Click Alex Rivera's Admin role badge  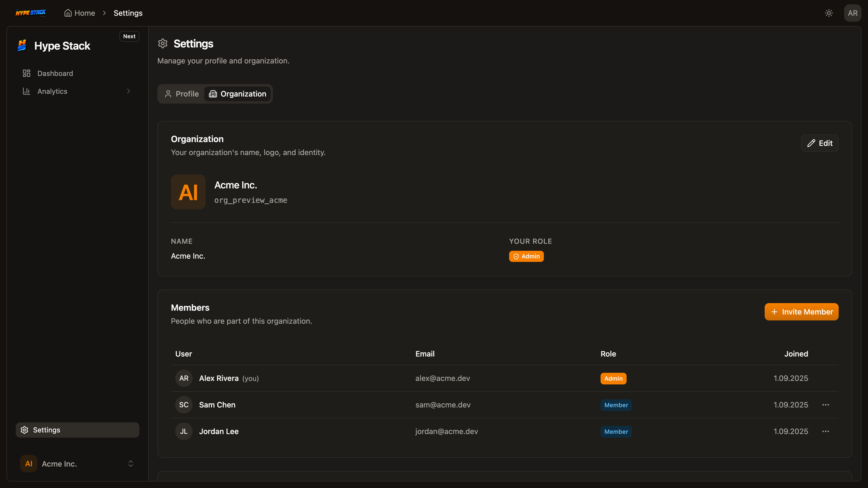[x=613, y=378]
